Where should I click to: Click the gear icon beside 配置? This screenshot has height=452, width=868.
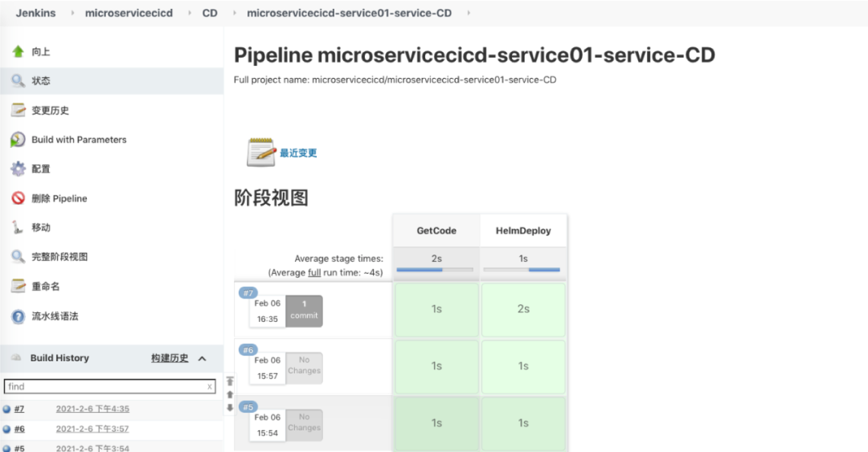pos(18,169)
